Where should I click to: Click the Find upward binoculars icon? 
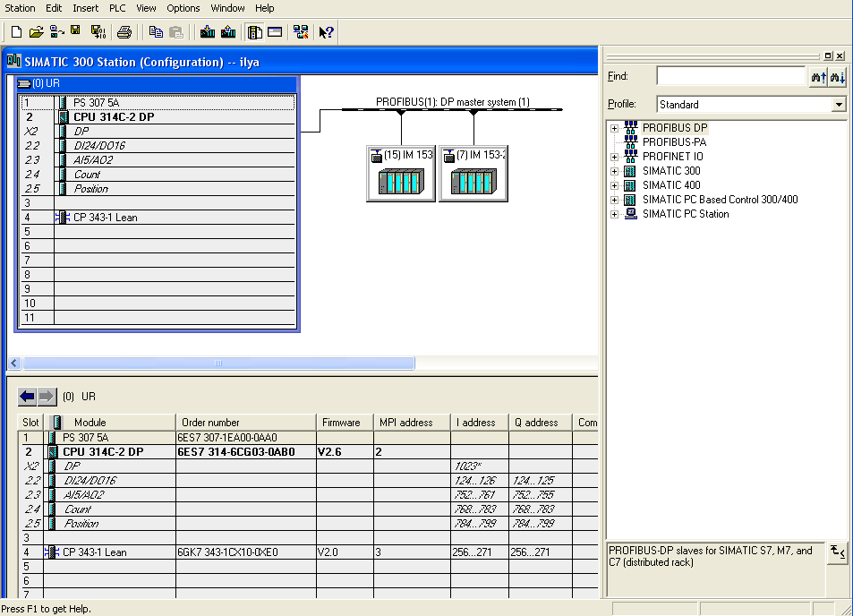pyautogui.click(x=819, y=77)
